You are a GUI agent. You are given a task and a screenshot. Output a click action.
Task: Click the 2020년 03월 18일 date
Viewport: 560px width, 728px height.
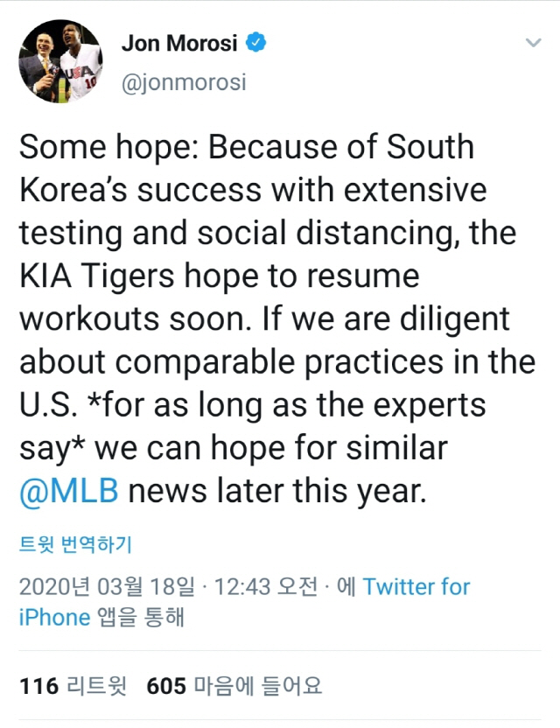coord(107,587)
